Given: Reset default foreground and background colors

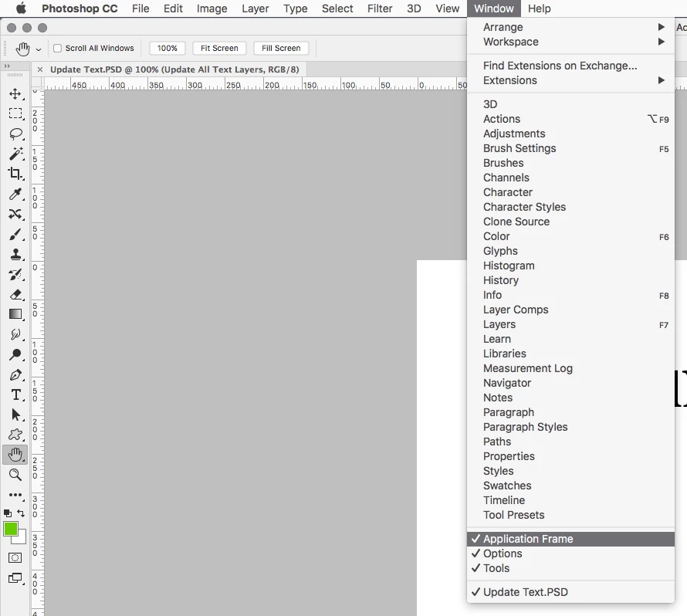Looking at the screenshot, I should [8, 513].
